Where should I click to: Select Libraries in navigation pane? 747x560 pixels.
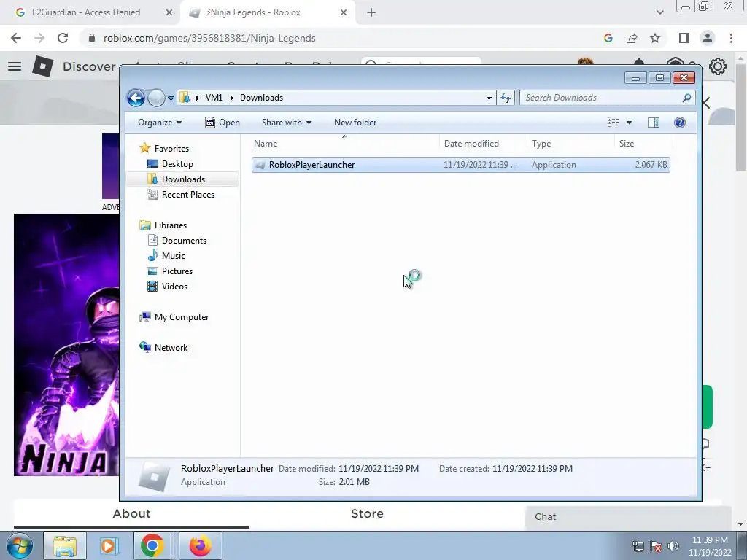coord(163,225)
